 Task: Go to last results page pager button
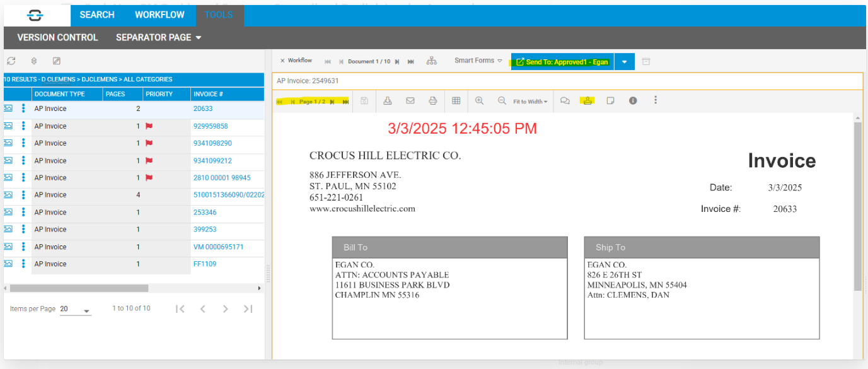(248, 308)
